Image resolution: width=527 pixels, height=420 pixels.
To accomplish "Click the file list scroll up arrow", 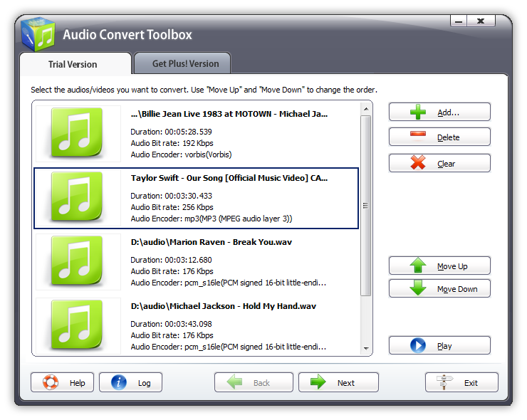I will [x=366, y=109].
